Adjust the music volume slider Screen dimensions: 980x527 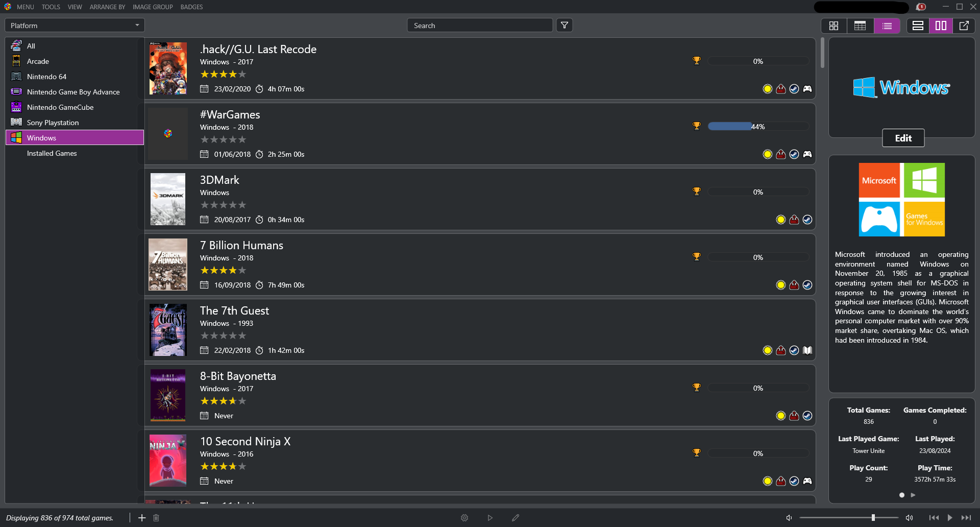click(x=849, y=518)
